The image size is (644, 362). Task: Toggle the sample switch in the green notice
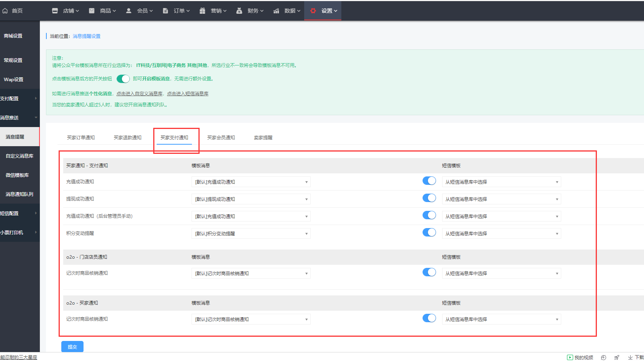123,79
